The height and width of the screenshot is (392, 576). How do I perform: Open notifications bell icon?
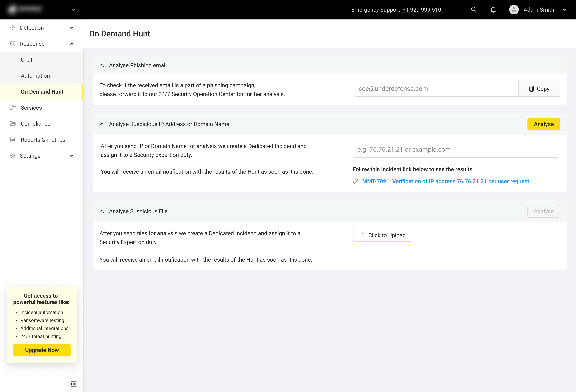[x=493, y=10]
